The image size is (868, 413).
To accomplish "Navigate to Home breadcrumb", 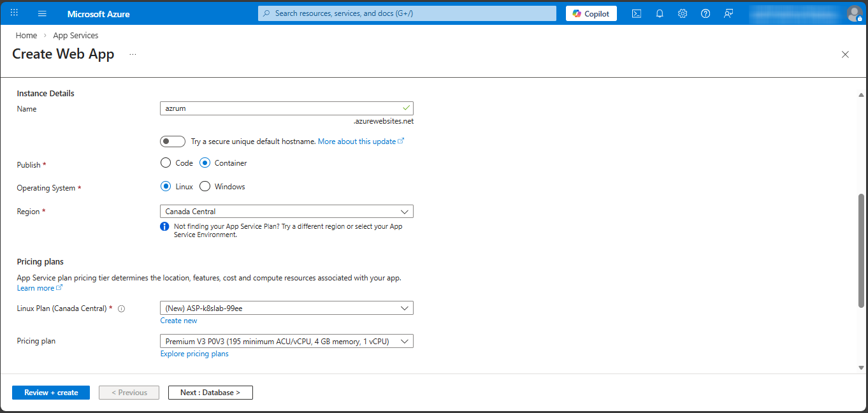I will click(26, 36).
